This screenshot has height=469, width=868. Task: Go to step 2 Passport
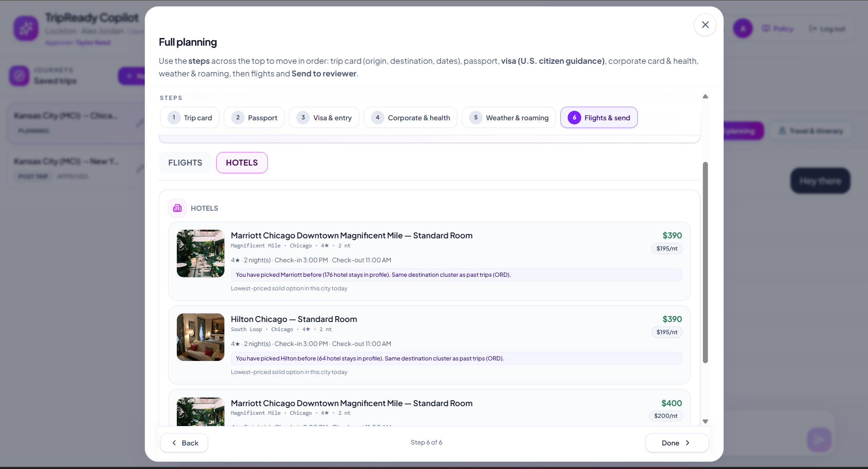point(254,118)
